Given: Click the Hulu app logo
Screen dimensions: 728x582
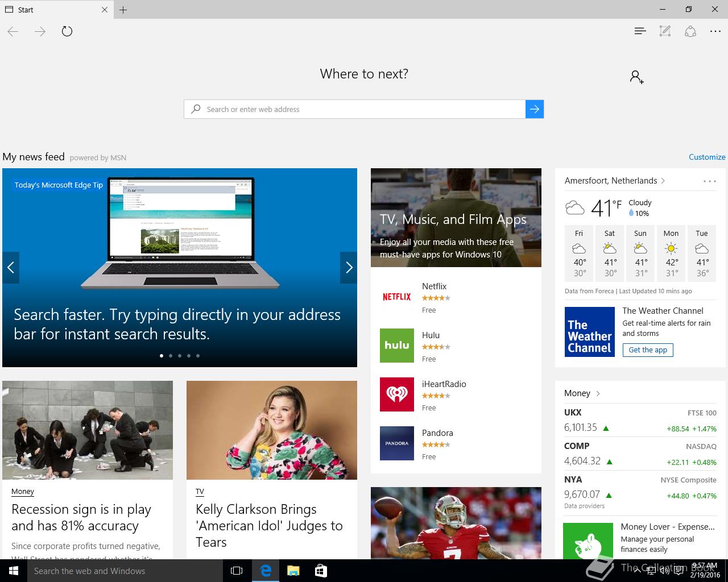Looking at the screenshot, I should (x=397, y=346).
